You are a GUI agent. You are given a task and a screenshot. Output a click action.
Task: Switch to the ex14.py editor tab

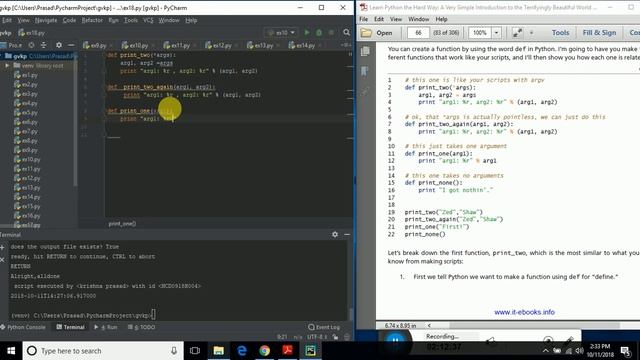302,45
